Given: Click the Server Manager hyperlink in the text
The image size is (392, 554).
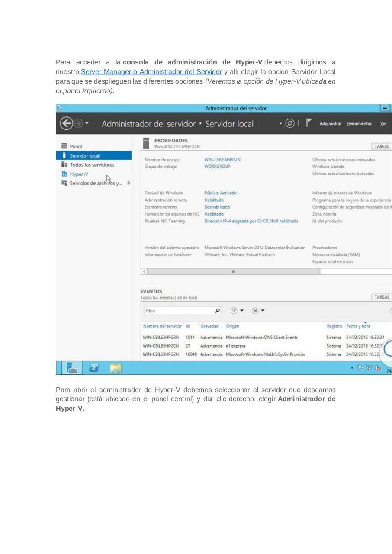Looking at the screenshot, I should (151, 71).
